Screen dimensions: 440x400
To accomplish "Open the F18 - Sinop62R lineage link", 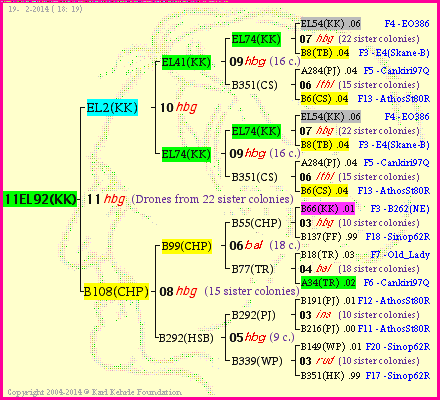I will pyautogui.click(x=398, y=237).
